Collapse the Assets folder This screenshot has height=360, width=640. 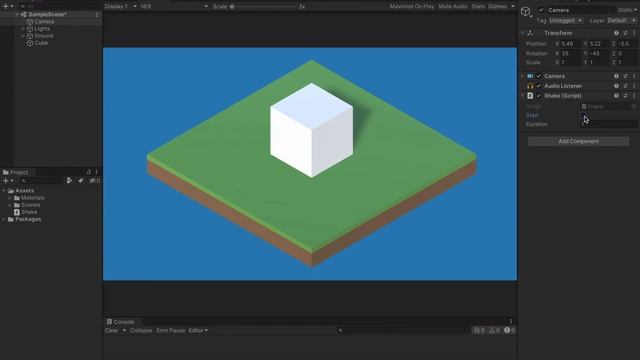pyautogui.click(x=4, y=191)
